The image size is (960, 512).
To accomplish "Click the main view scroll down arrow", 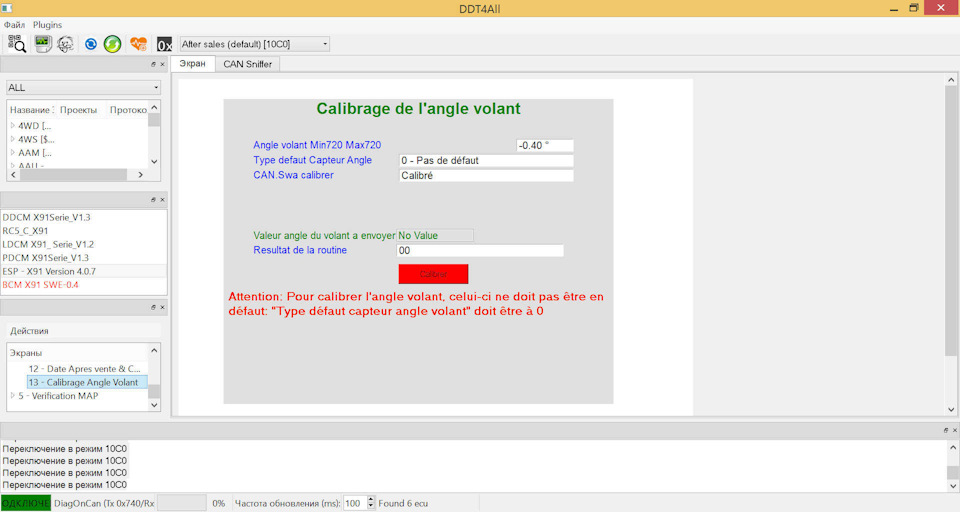I will click(951, 410).
